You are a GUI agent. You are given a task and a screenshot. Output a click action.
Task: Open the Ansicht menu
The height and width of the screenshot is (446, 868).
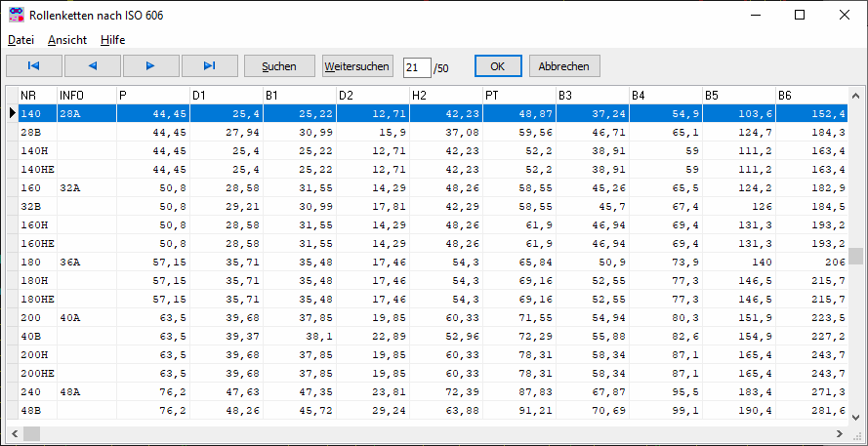coord(67,40)
